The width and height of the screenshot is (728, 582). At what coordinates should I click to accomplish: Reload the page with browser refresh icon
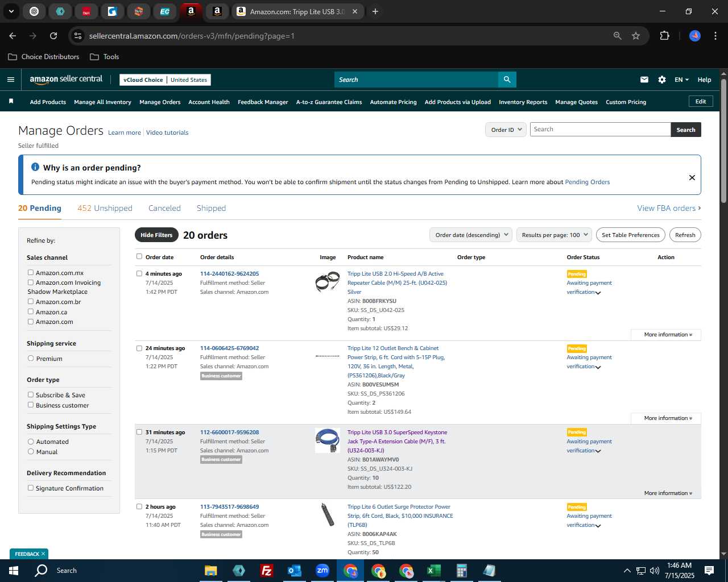pos(53,36)
